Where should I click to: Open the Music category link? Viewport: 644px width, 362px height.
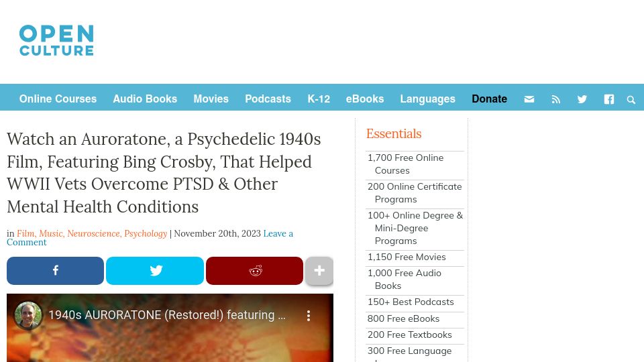pos(51,233)
